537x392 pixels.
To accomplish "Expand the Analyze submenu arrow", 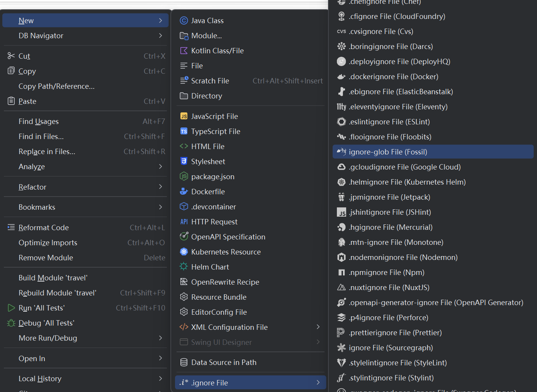I will pyautogui.click(x=161, y=166).
